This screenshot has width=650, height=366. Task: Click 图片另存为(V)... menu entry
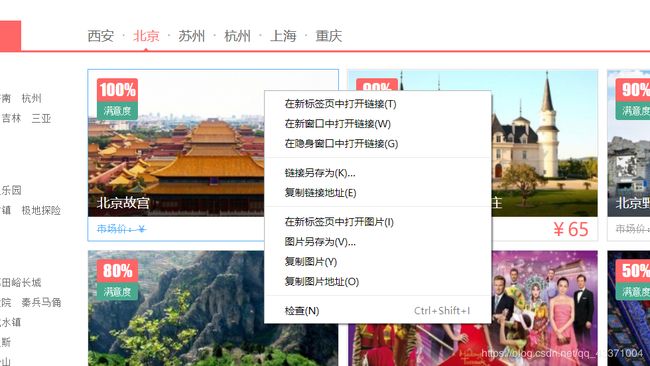point(378,242)
